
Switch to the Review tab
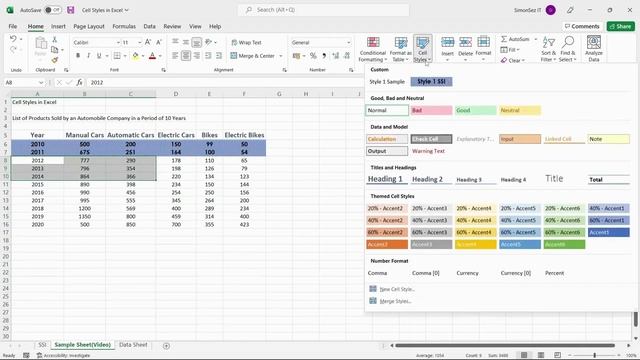172,26
